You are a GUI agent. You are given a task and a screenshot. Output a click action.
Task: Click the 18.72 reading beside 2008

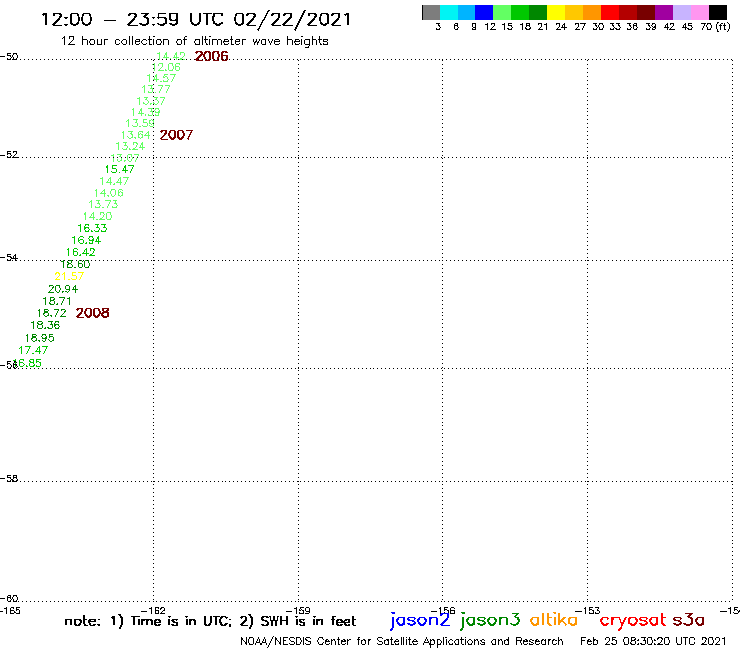(x=52, y=313)
